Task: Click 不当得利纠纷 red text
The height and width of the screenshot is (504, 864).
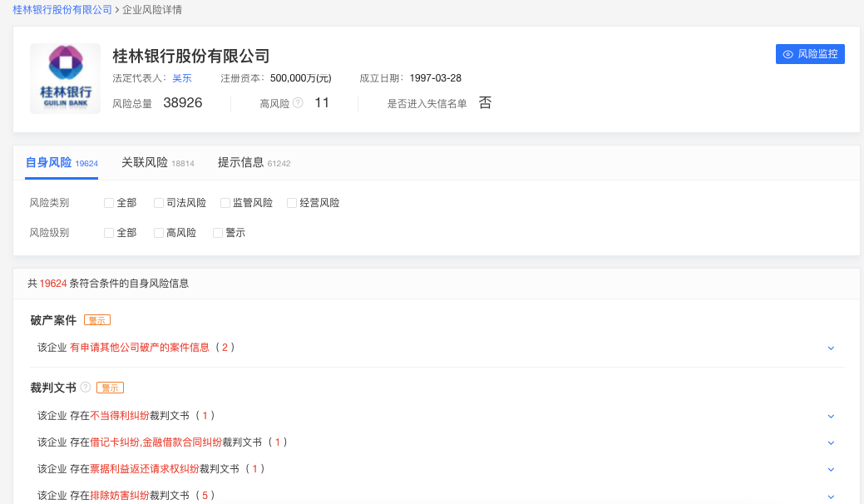Action: coord(120,415)
